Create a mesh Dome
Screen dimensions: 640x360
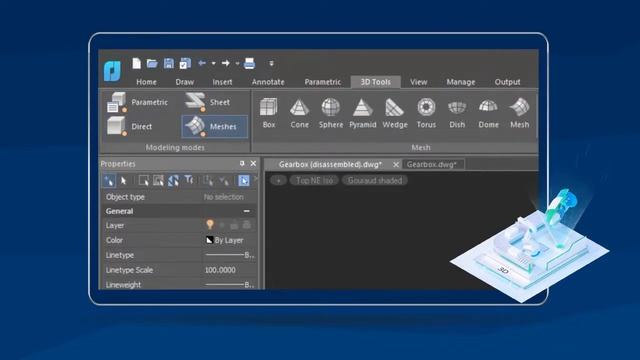pyautogui.click(x=489, y=113)
